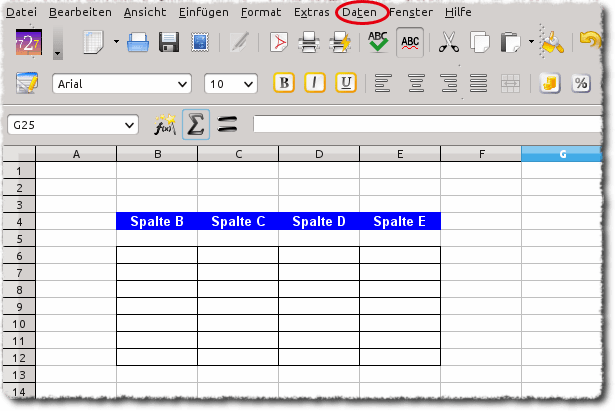Click the Spalte B header cell
615x411 pixels.
(157, 221)
